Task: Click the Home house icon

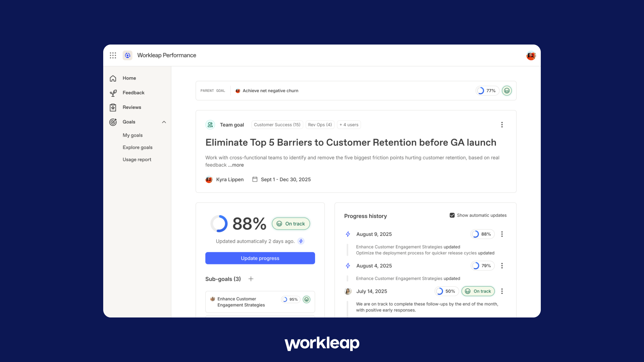Action: [113, 78]
